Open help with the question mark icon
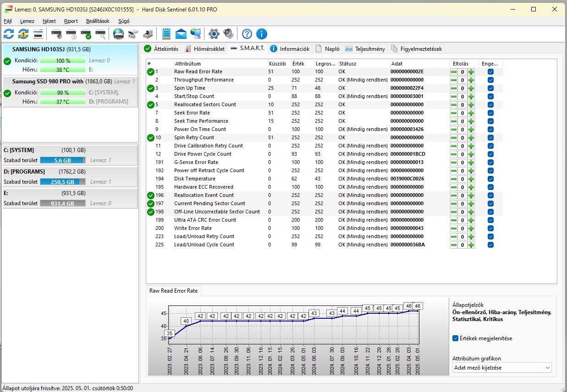The height and width of the screenshot is (392, 567). point(247,34)
